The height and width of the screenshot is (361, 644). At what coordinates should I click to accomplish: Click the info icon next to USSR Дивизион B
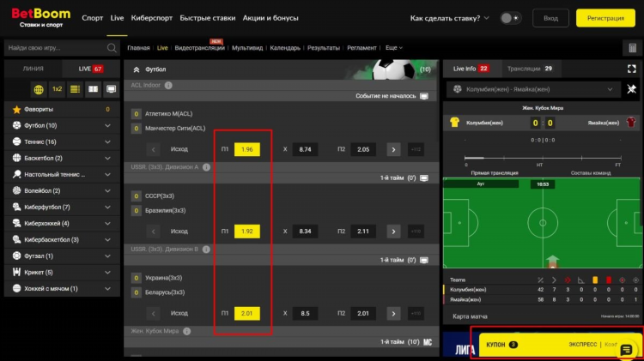point(206,249)
